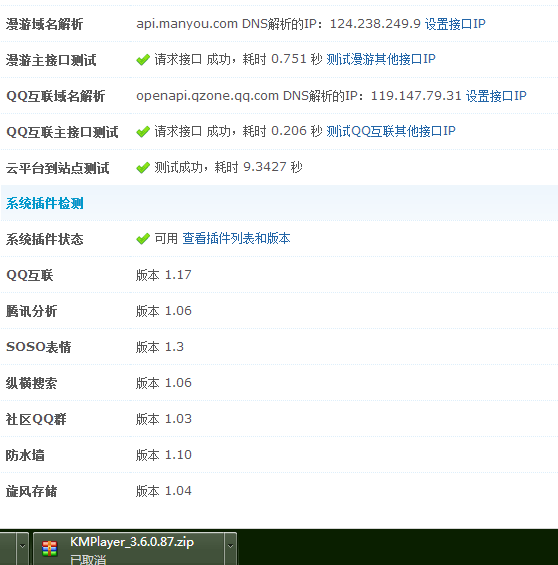The width and height of the screenshot is (558, 565).
Task: Click green check icon in 漫游主接口测试 row
Action: pos(143,59)
